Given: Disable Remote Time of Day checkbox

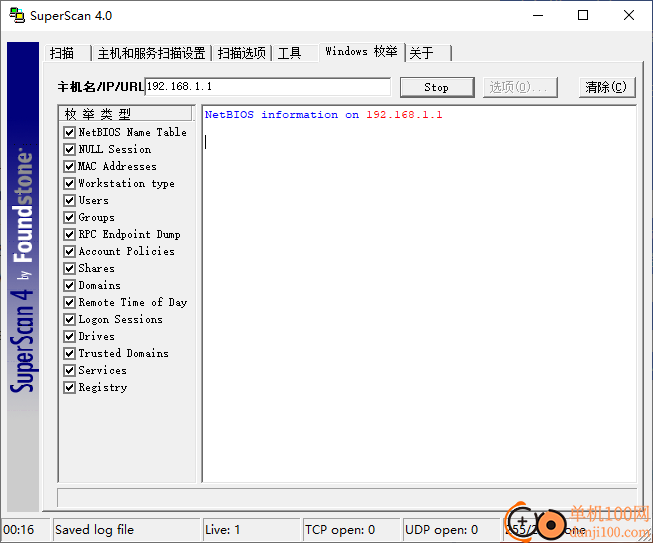Looking at the screenshot, I should tap(70, 302).
